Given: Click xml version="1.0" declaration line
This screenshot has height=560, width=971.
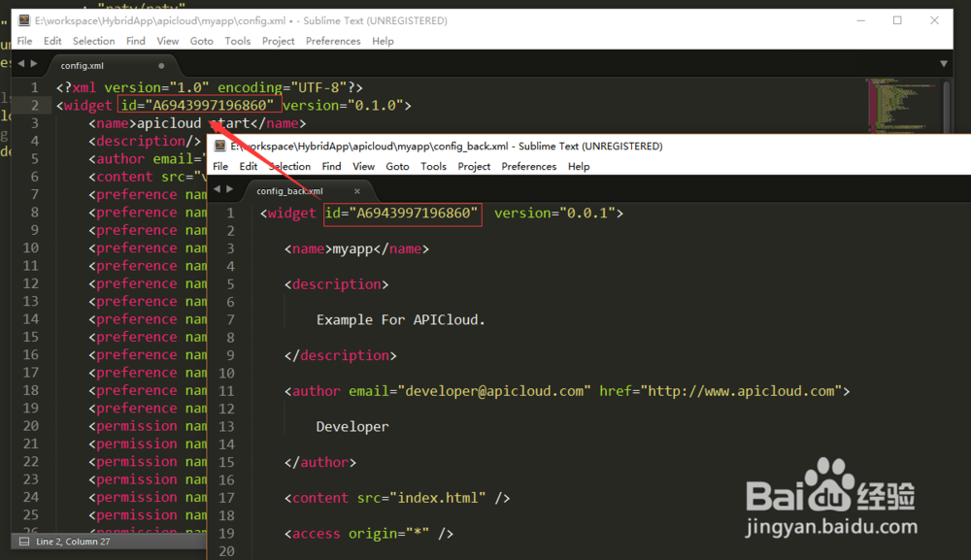Looking at the screenshot, I should pos(210,87).
